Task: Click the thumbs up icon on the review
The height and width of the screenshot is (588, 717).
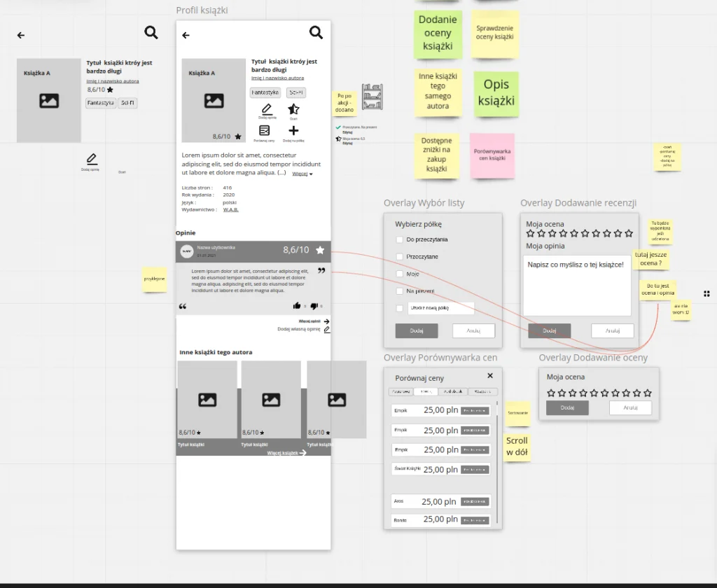Action: point(297,306)
